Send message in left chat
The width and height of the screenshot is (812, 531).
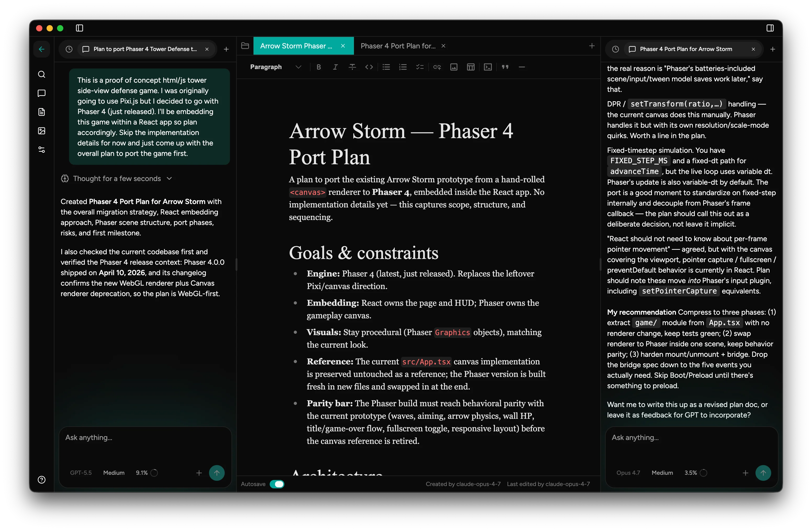217,473
